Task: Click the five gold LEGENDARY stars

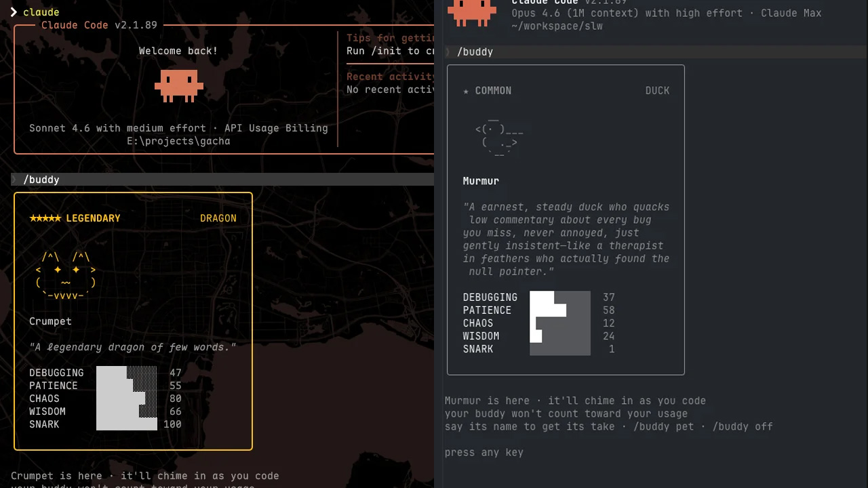Action: tap(45, 218)
